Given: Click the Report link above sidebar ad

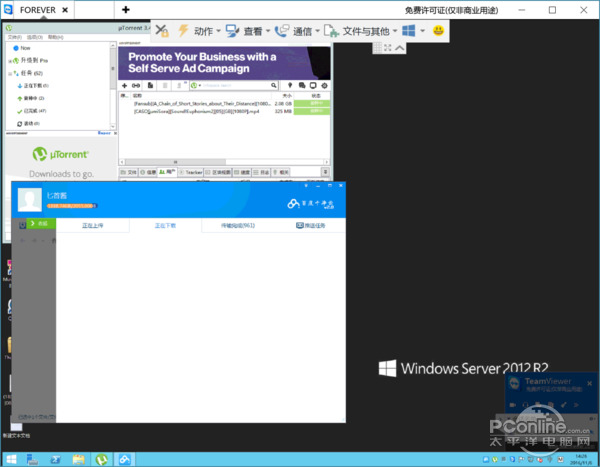Looking at the screenshot, I should 104,133.
